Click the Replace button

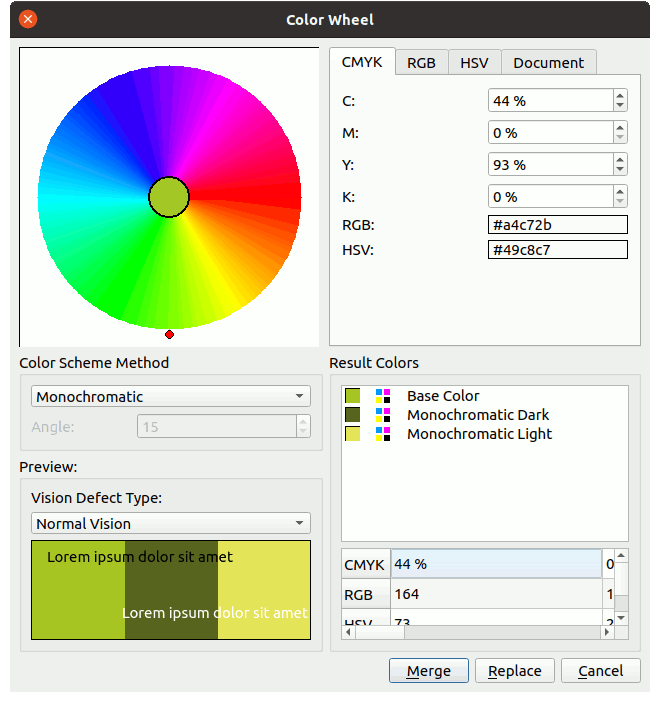click(514, 671)
